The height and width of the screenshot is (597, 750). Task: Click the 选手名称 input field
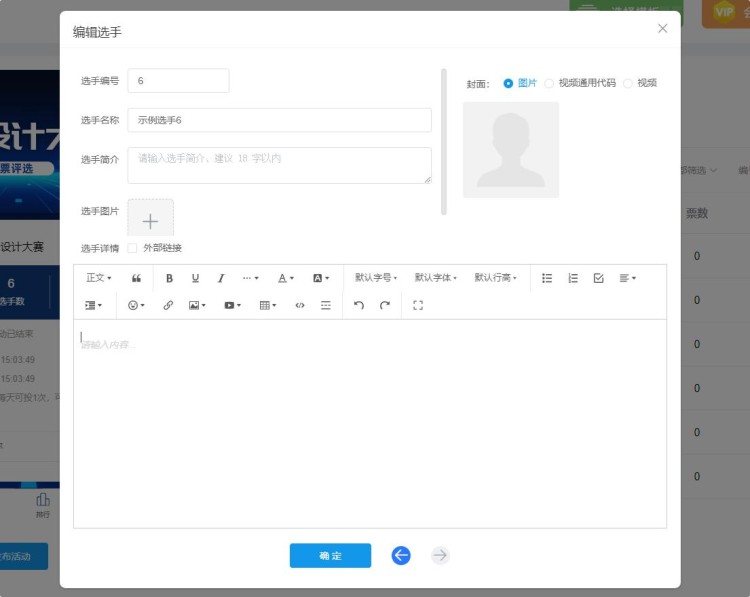(279, 120)
